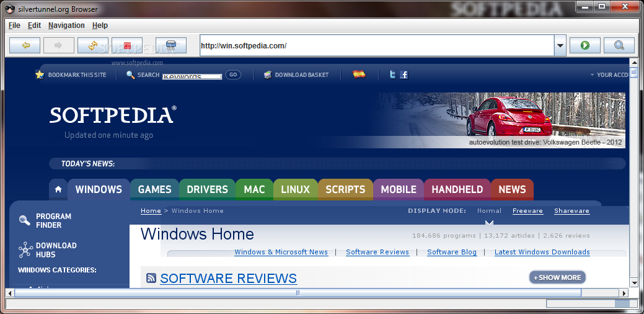
Task: Click the print/shredder toolbar icon
Action: [171, 45]
